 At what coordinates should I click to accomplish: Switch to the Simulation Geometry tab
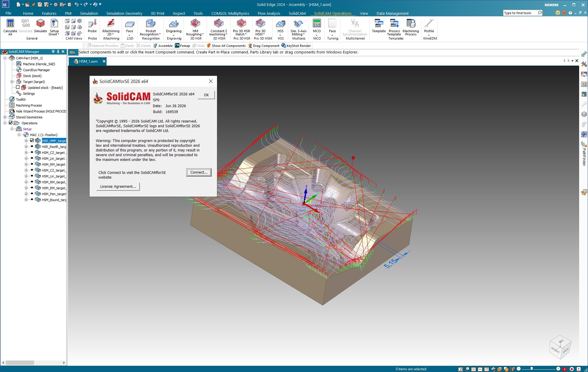[x=124, y=13]
